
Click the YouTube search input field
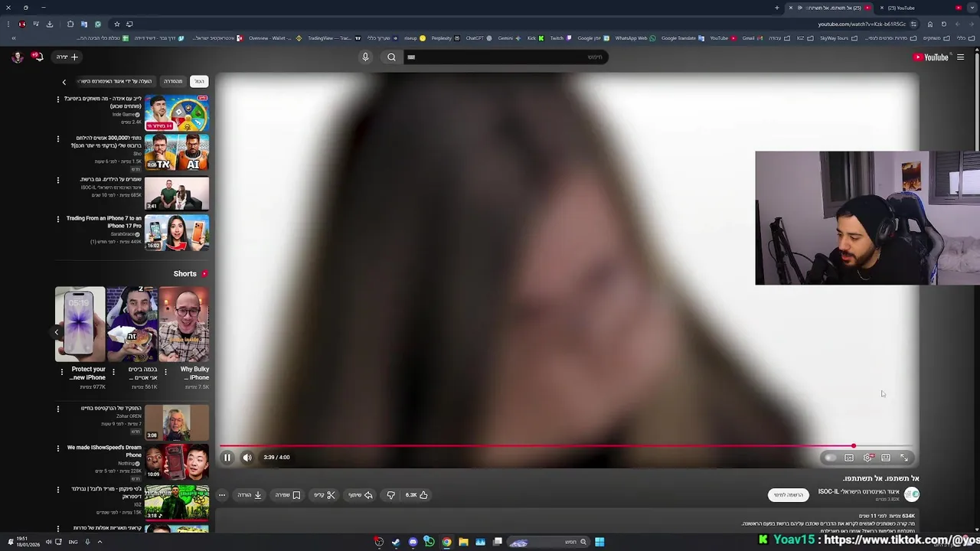pos(505,57)
